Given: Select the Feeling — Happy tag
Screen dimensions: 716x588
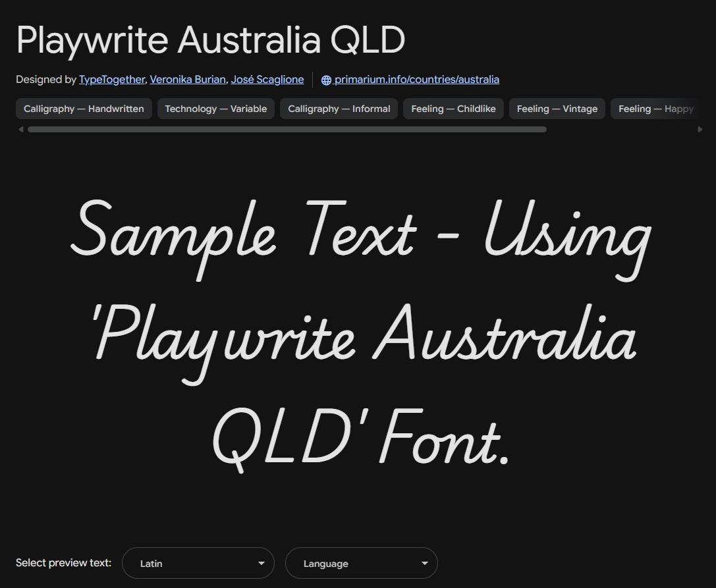Looking at the screenshot, I should coord(655,109).
